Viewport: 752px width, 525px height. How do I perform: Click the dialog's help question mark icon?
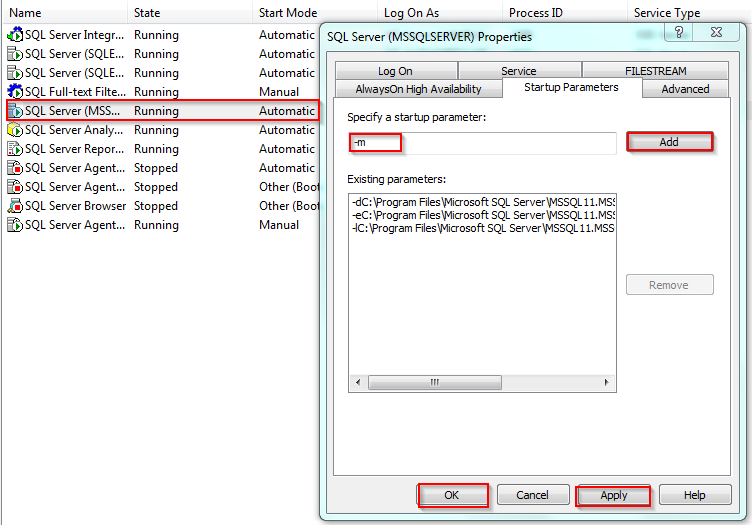pyautogui.click(x=679, y=32)
